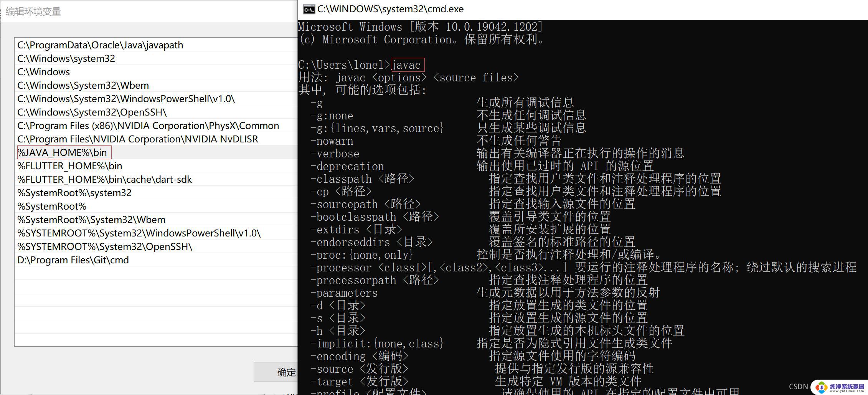The image size is (868, 395).
Task: Select the %SystemRoot% entry
Action: (156, 206)
